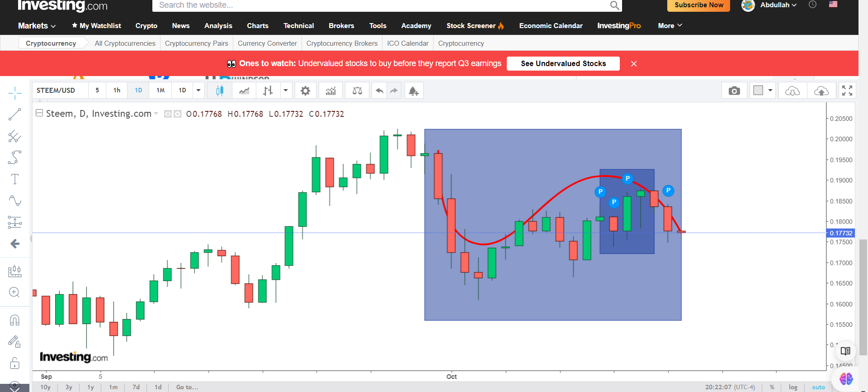Viewport: 868px width, 392px height.
Task: Dismiss the red promo banner
Action: [634, 64]
